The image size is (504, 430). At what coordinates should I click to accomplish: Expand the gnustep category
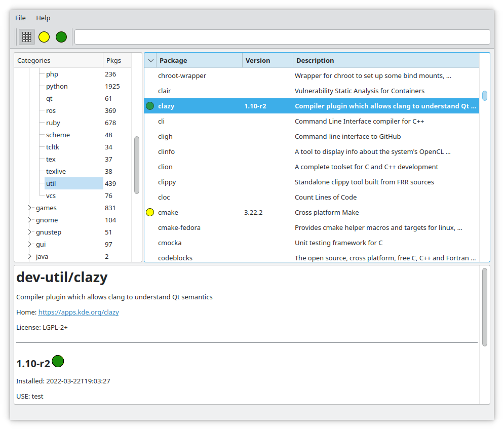[x=30, y=232]
